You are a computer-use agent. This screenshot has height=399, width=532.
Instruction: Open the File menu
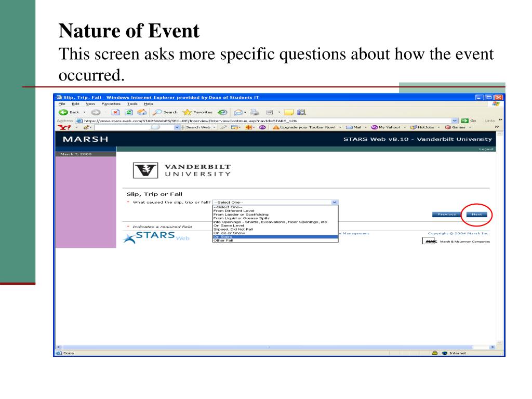click(61, 104)
